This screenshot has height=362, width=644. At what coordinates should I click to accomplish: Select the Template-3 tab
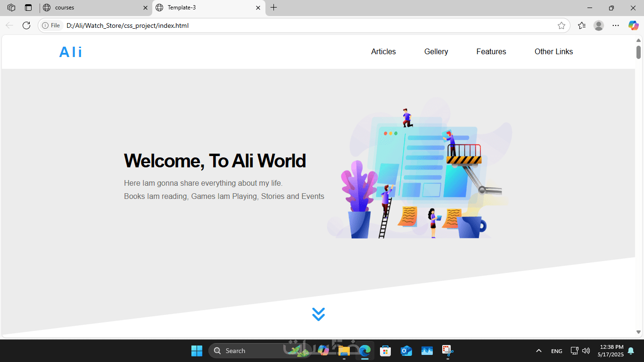(209, 8)
